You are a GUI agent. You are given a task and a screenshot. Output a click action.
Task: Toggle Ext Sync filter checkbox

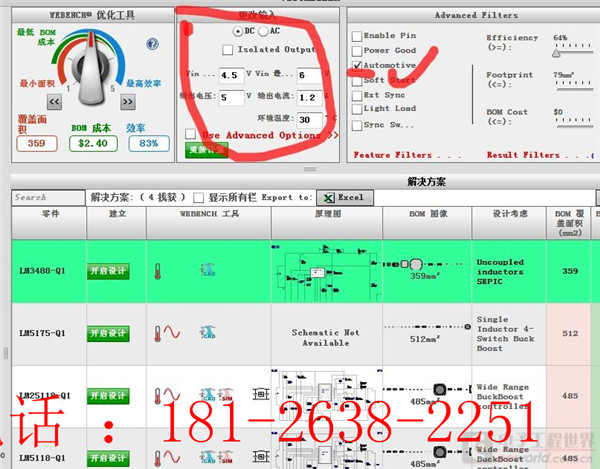(x=357, y=95)
